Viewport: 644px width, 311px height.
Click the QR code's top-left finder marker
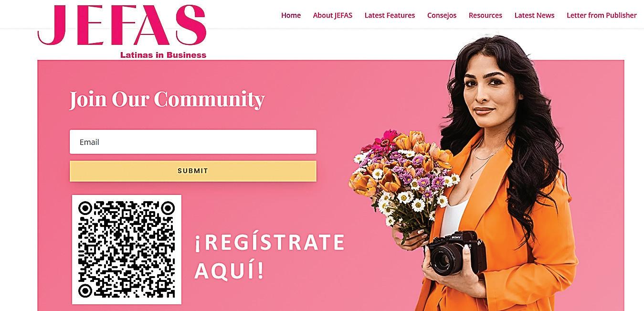coord(85,208)
